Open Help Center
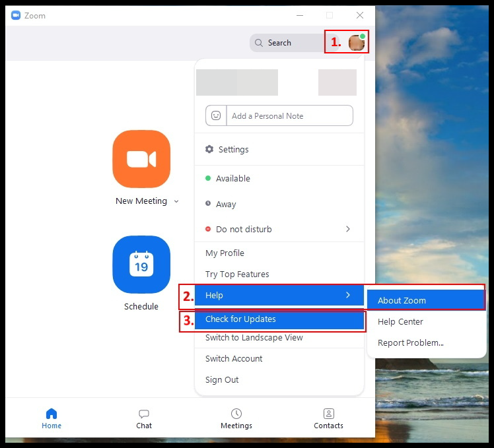This screenshot has height=448, width=494. tap(400, 322)
